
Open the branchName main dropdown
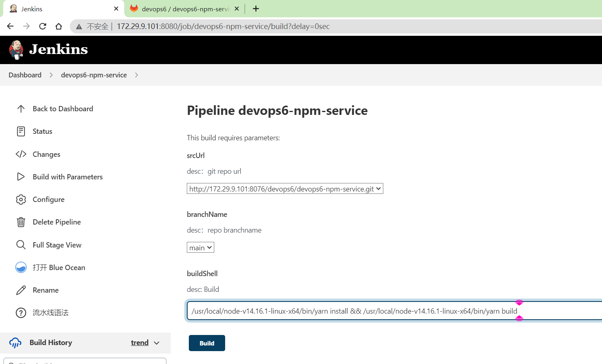[201, 248]
